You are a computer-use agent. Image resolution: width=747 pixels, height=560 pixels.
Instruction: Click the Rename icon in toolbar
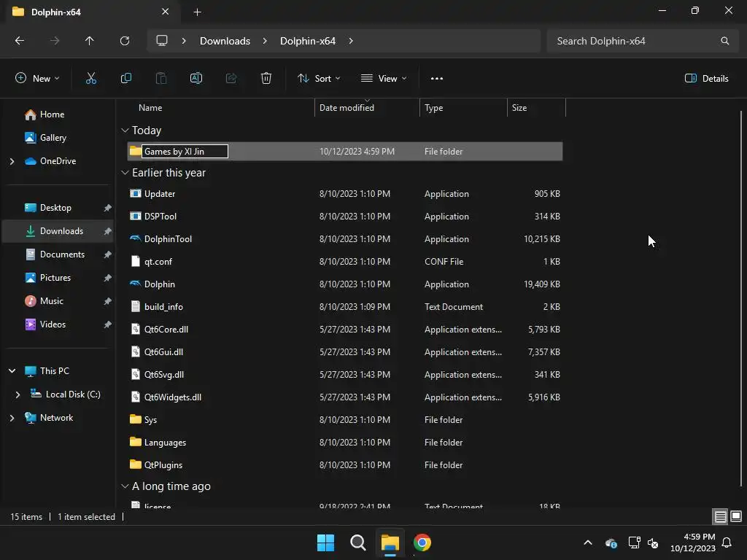(196, 79)
